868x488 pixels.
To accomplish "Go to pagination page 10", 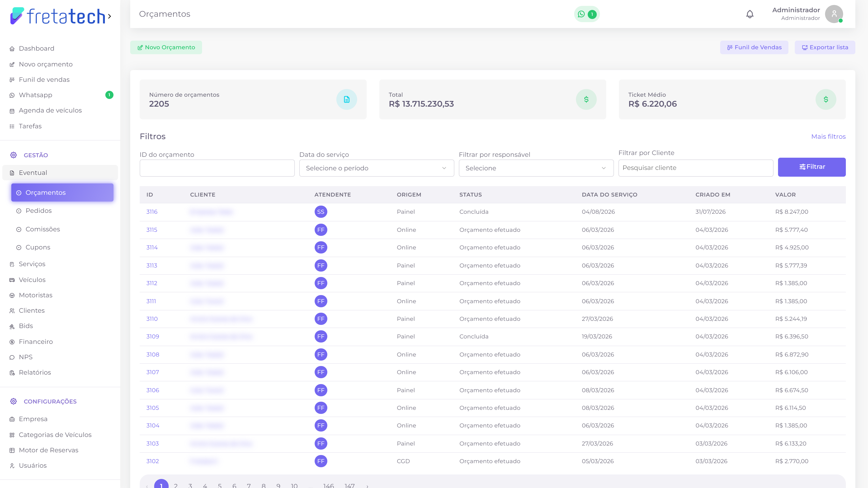I will tap(294, 485).
